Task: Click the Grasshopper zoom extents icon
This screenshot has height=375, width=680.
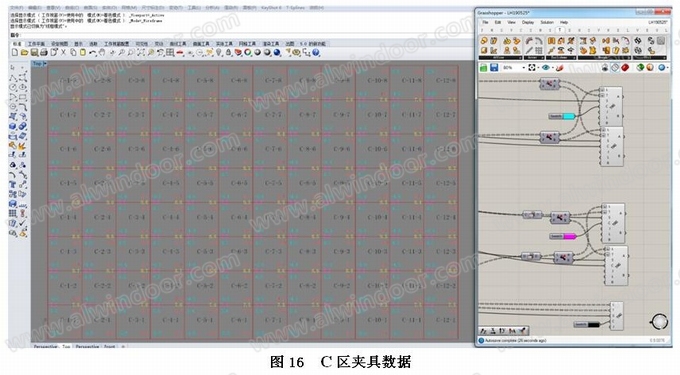Action: coord(532,67)
